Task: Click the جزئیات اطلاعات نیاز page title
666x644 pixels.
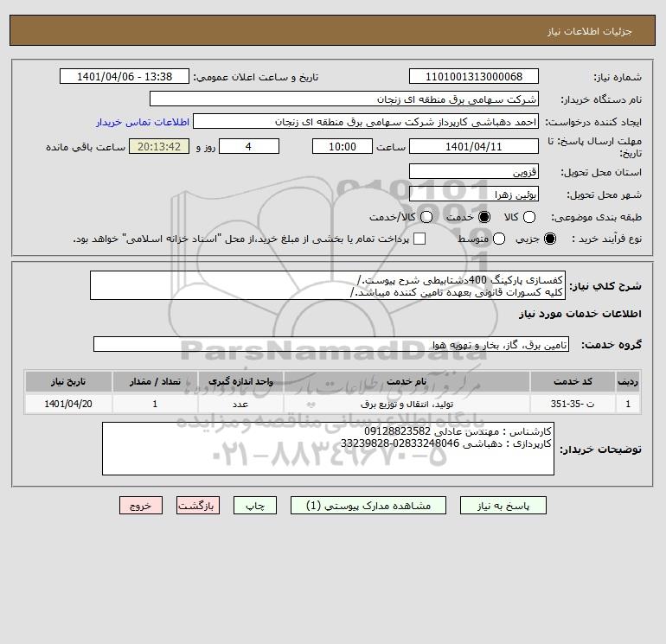Action: tap(590, 31)
